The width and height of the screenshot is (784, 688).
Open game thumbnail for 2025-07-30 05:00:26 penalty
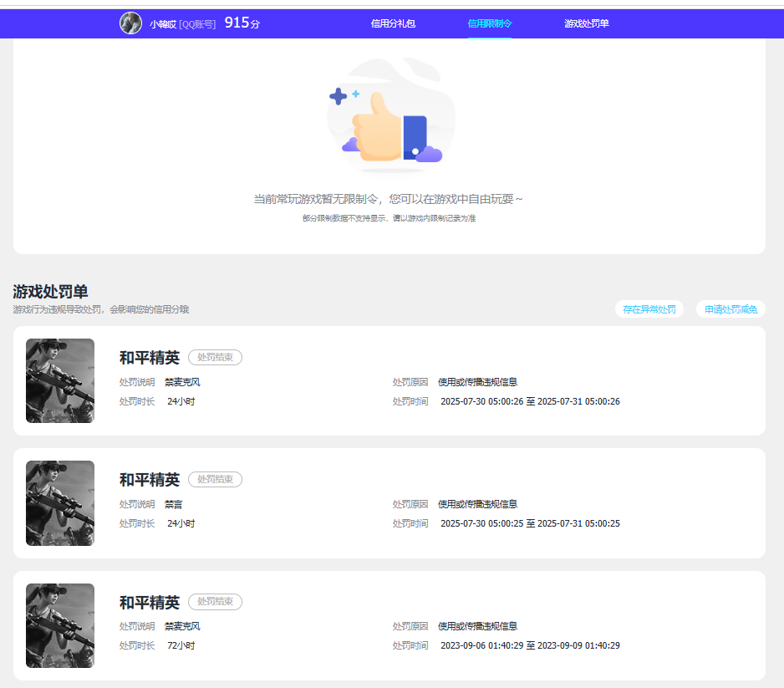[60, 380]
